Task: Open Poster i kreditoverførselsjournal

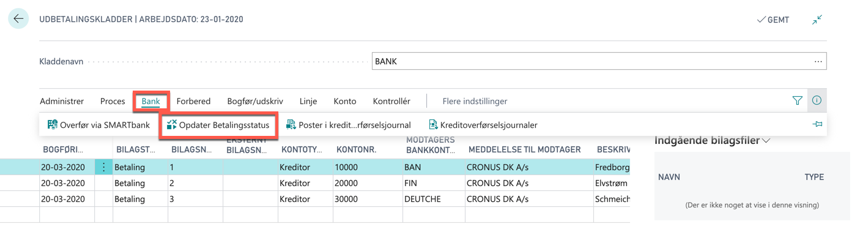Action: point(348,125)
